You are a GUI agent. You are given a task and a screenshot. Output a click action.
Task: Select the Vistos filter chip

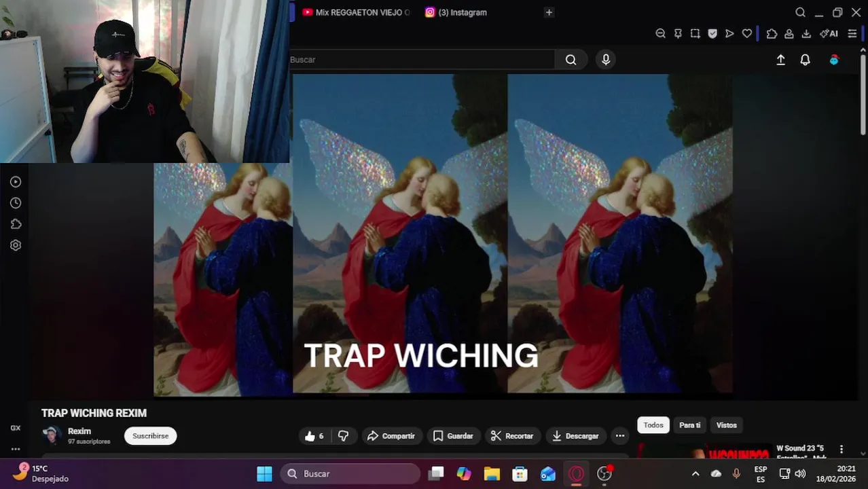(726, 425)
